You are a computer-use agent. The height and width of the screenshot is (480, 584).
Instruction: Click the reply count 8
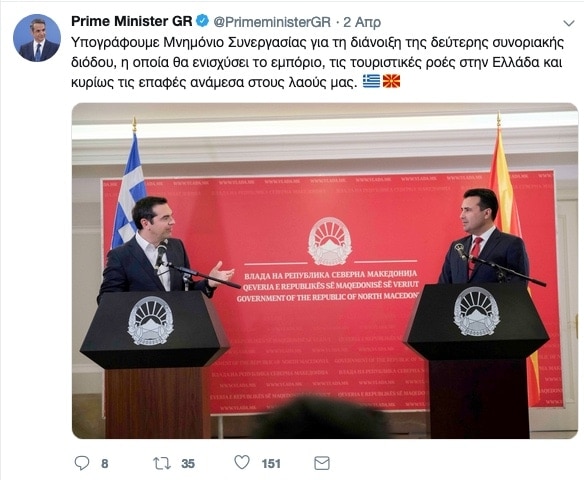point(105,464)
